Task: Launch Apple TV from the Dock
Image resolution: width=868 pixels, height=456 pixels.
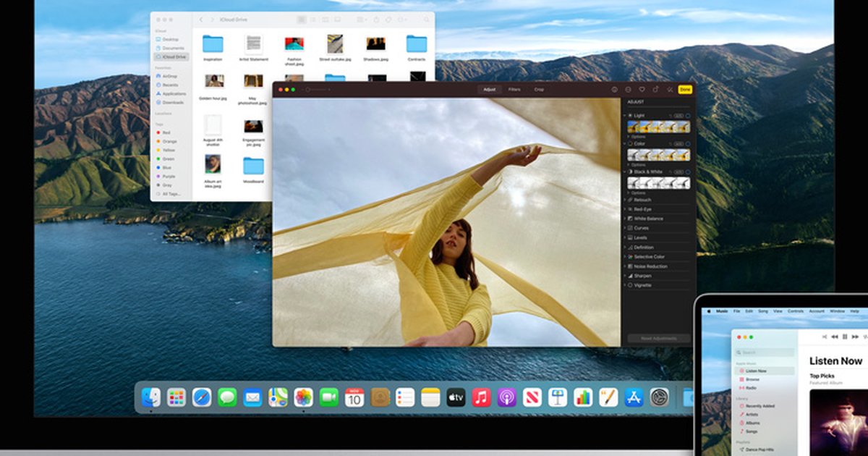Action: (456, 397)
